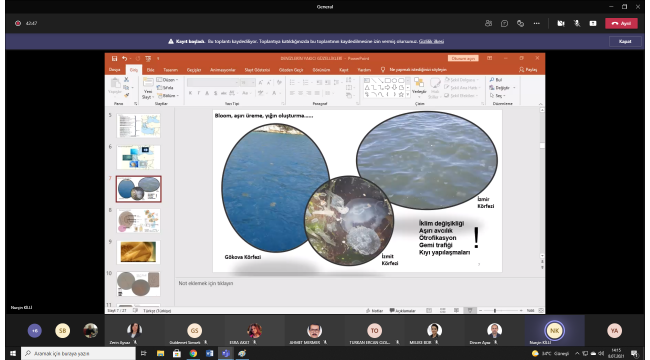Toggle the microphone mute in Teams
The height and width of the screenshot is (360, 650).
pos(577,24)
